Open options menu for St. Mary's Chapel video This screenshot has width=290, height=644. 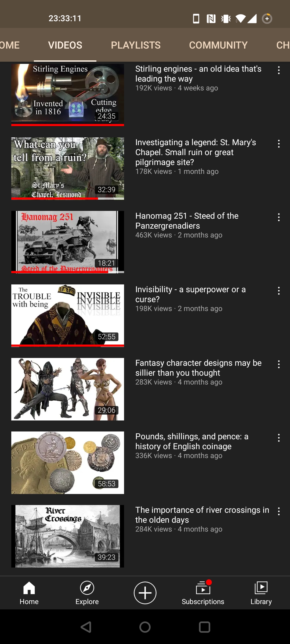(279, 144)
